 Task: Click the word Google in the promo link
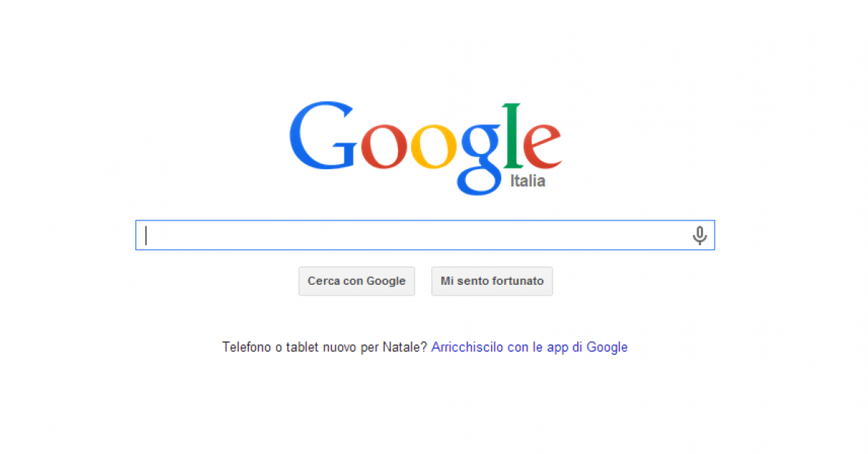pyautogui.click(x=607, y=347)
